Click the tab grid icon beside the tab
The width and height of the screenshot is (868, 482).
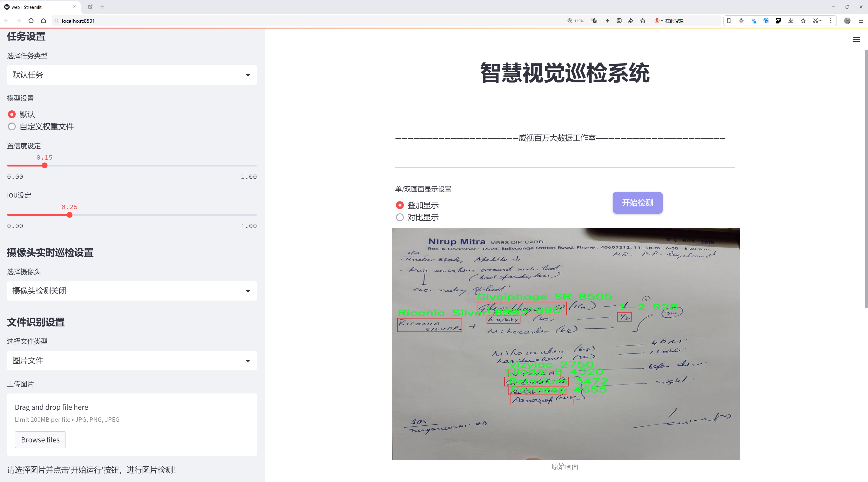click(x=90, y=7)
